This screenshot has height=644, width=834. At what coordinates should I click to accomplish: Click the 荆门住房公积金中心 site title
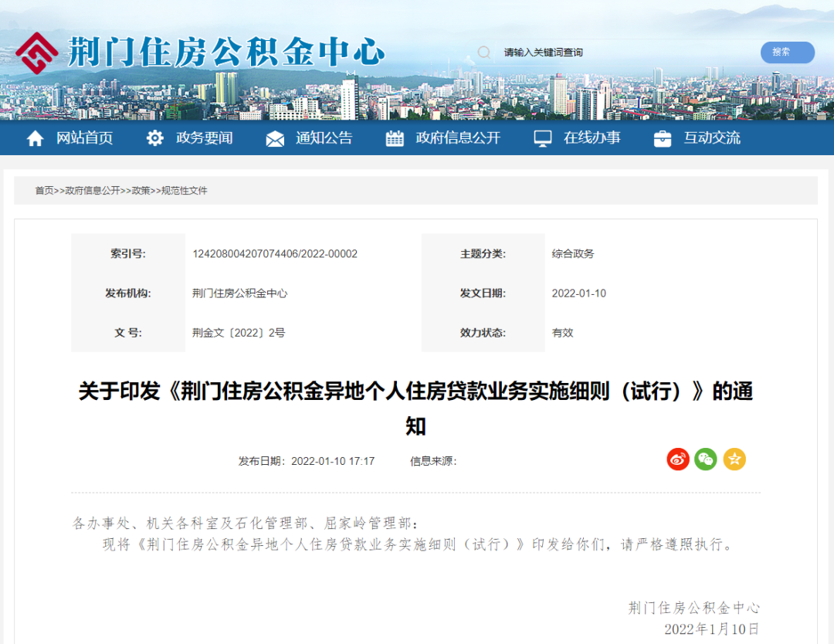pos(226,53)
